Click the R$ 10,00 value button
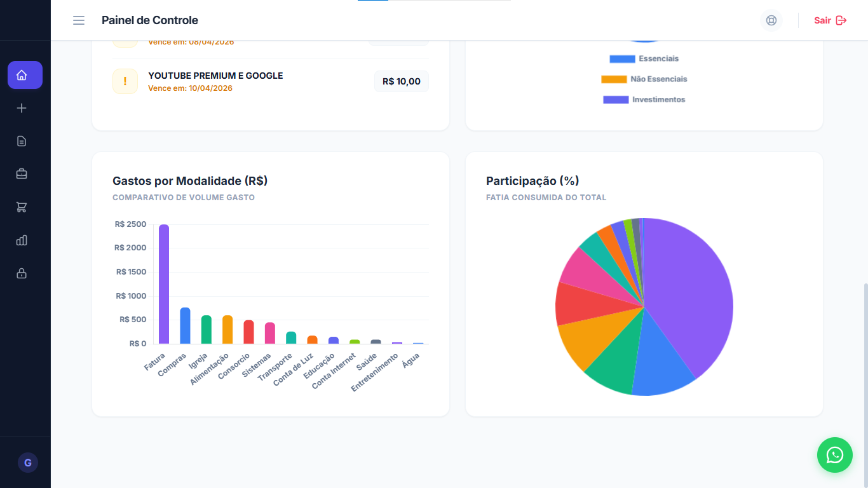The image size is (868, 488). click(401, 81)
